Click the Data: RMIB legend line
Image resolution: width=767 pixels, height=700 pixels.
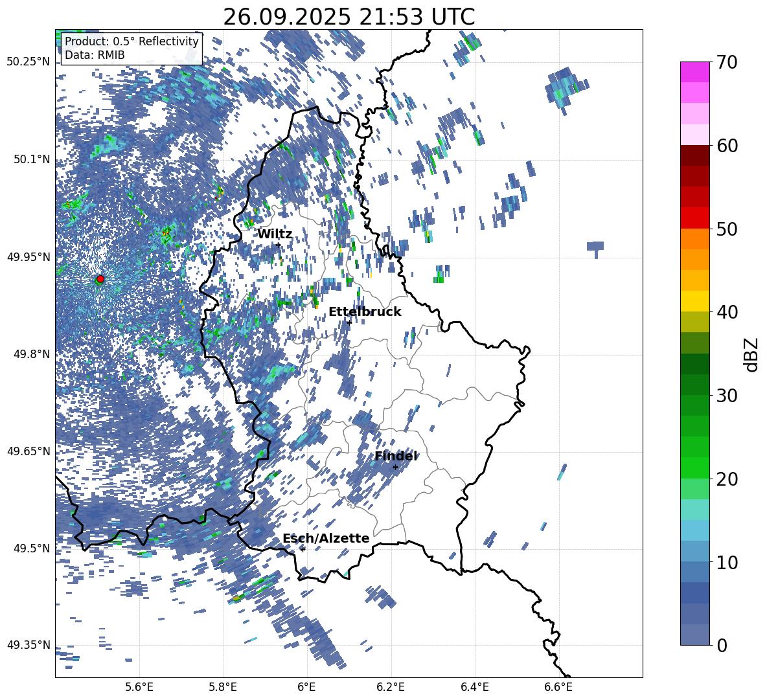[x=95, y=55]
